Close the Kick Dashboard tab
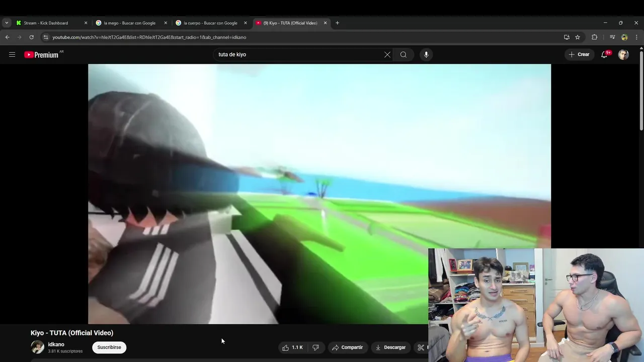 tap(86, 23)
